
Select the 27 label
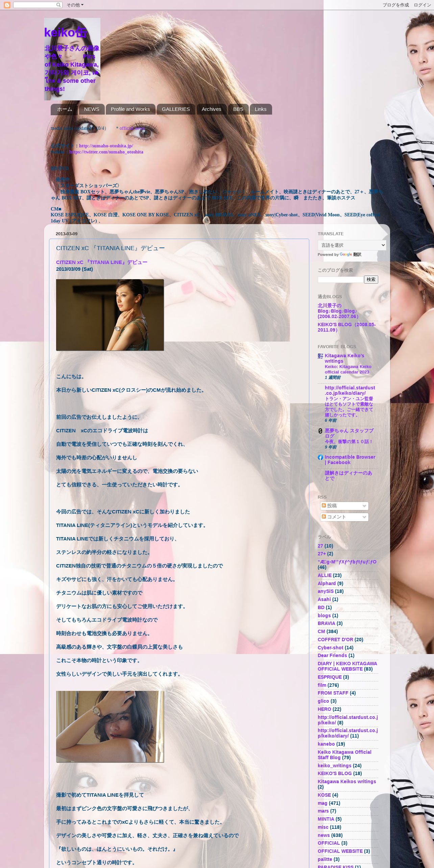[320, 546]
